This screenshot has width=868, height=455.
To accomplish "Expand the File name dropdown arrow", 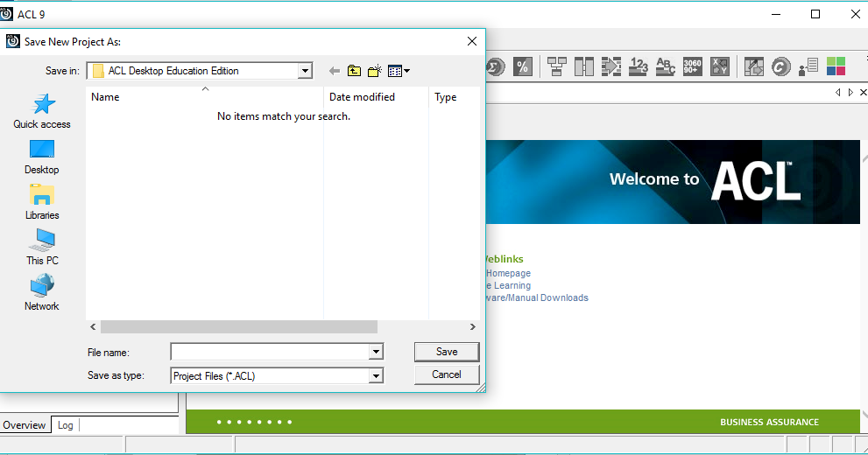I will (x=376, y=352).
